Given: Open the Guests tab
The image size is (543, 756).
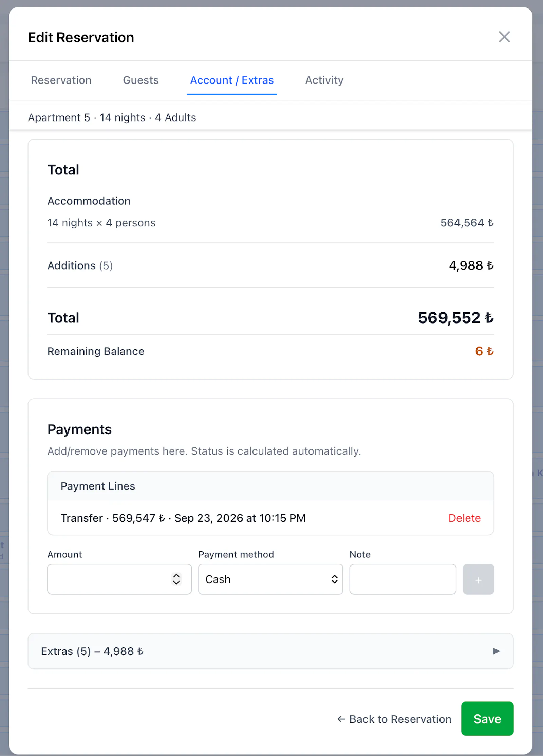Looking at the screenshot, I should point(141,80).
